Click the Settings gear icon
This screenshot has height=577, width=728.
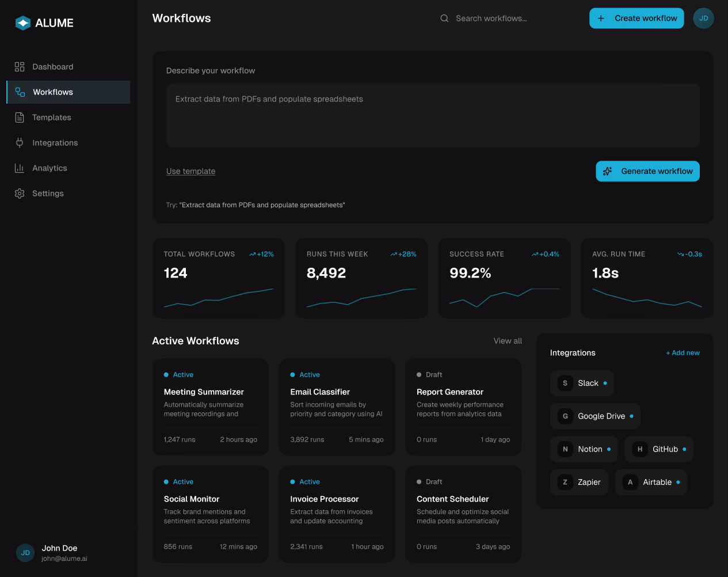point(20,193)
